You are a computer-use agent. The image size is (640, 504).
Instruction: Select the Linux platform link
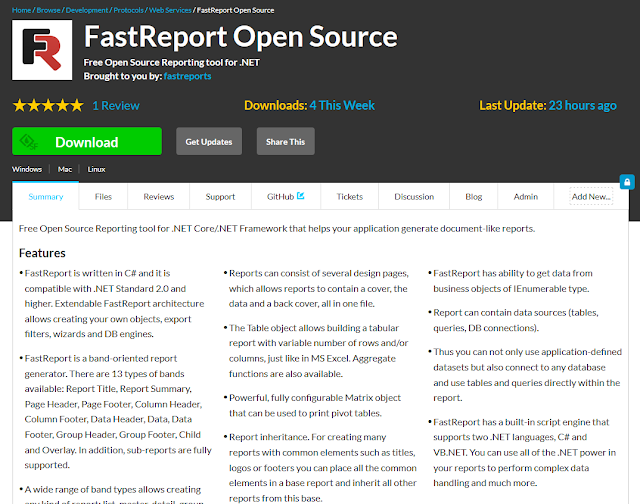coord(96,169)
